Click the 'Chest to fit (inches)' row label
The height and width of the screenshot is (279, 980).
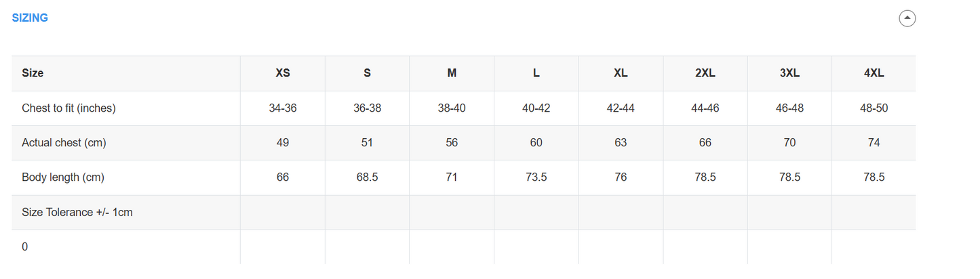point(68,108)
